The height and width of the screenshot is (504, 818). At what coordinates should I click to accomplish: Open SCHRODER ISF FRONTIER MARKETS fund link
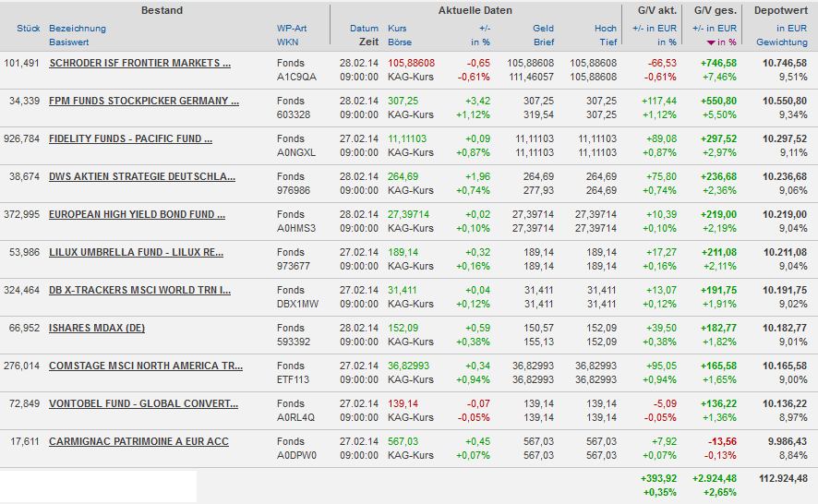[139, 63]
